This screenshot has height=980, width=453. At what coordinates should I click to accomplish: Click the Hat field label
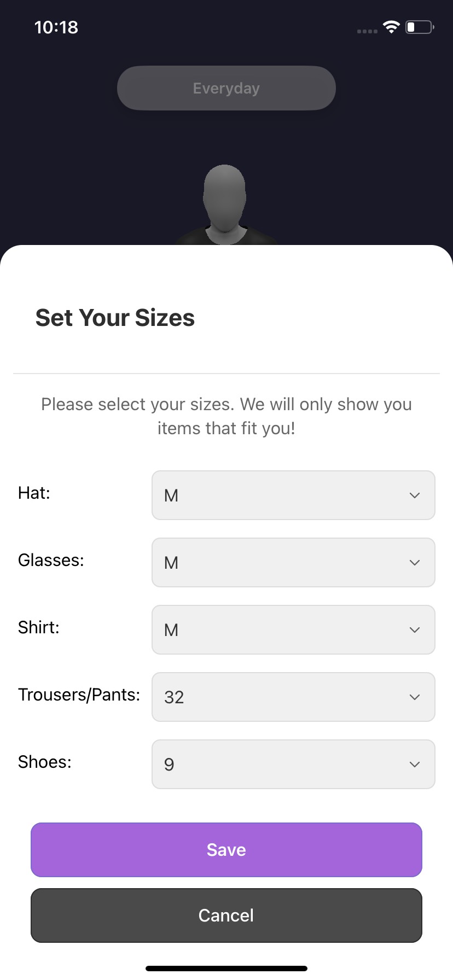34,493
